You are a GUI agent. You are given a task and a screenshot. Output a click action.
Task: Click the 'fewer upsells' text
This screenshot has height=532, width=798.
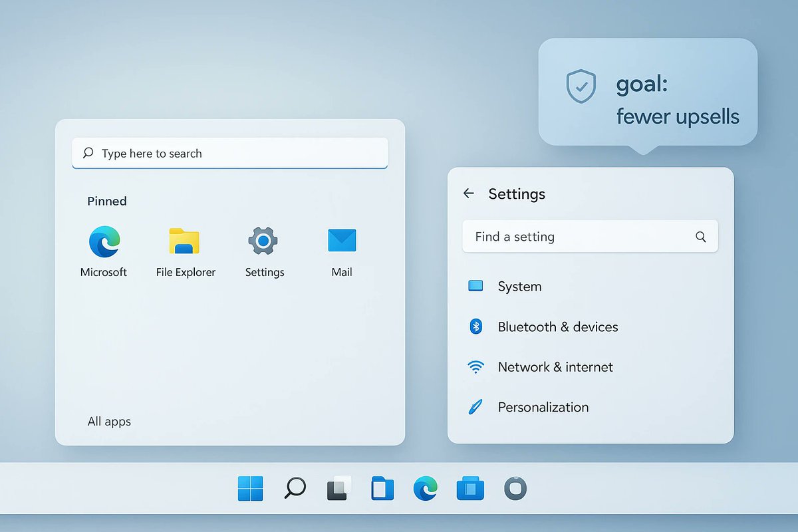[678, 117]
